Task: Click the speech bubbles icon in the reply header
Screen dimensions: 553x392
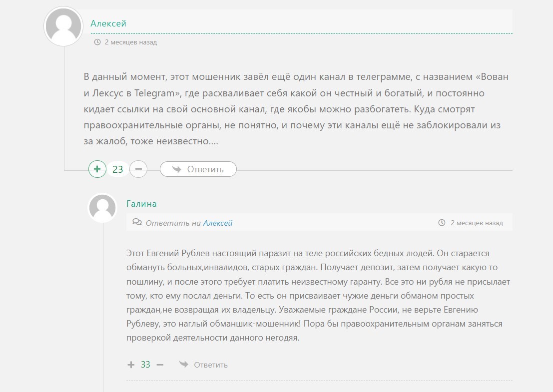Action: pos(137,222)
